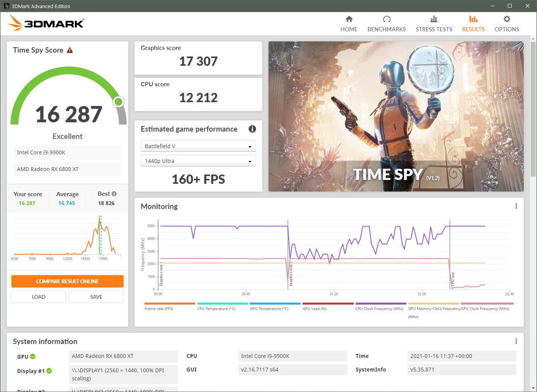Screen dimensions: 537x392
Task: Click the SAVE button
Action: click(x=96, y=296)
